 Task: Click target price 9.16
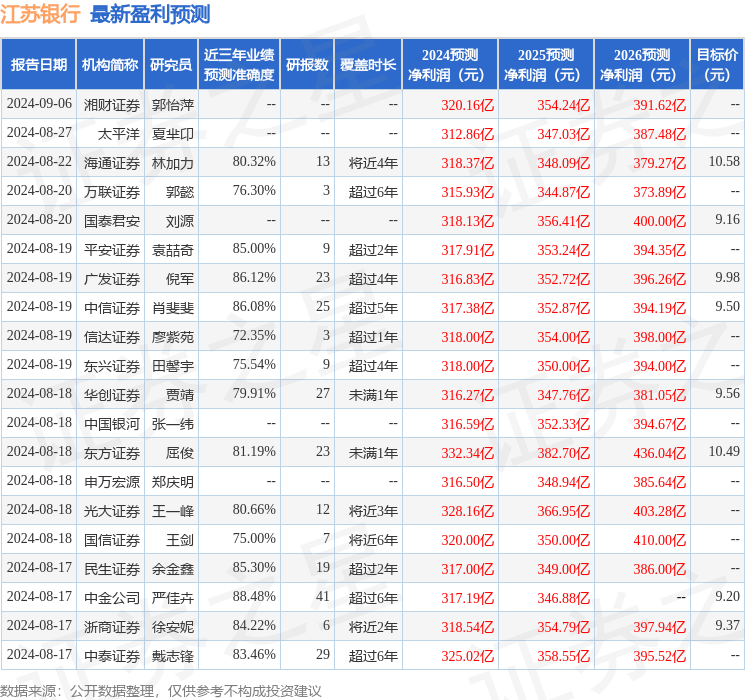tap(727, 220)
